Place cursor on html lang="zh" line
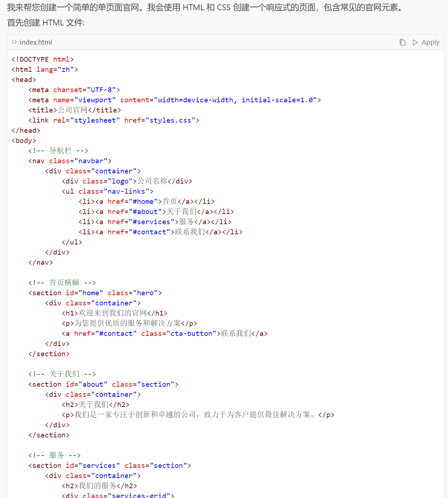This screenshot has width=448, height=498. 45,70
